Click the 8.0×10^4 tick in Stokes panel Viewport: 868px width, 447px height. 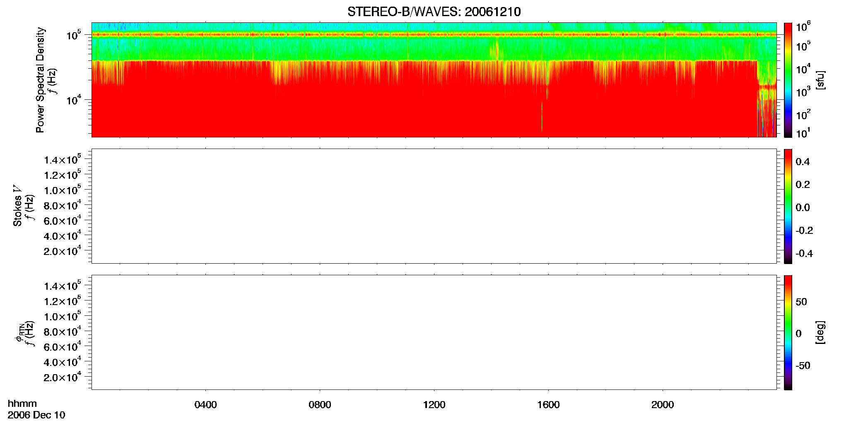63,205
